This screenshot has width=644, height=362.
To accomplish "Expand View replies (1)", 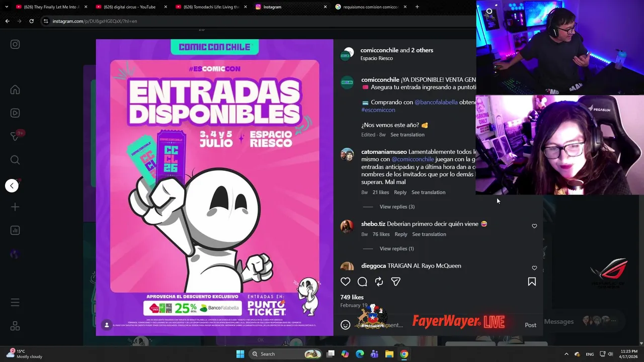I will click(x=397, y=248).
